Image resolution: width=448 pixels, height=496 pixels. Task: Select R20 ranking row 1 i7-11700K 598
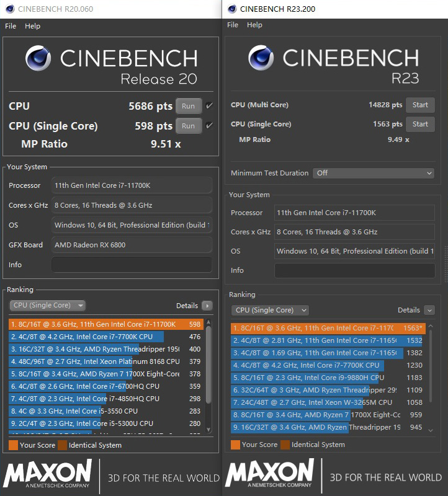(106, 324)
